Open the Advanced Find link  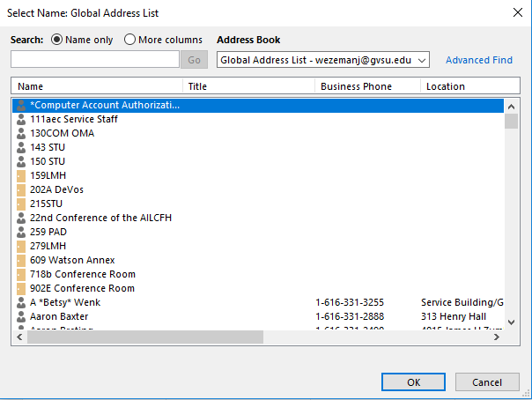coord(478,60)
